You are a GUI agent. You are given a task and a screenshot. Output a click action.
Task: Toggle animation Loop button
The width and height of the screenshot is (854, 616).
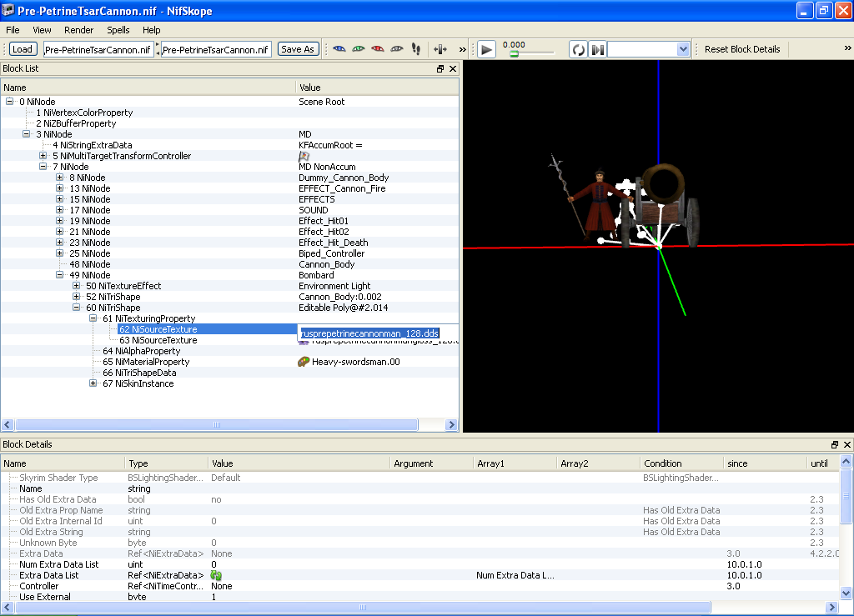[x=578, y=49]
